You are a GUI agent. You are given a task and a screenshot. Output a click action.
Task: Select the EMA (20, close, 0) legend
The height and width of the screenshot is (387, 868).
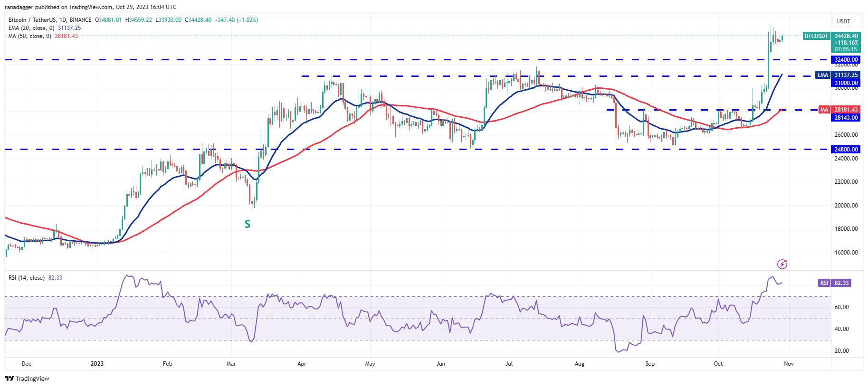[x=31, y=28]
